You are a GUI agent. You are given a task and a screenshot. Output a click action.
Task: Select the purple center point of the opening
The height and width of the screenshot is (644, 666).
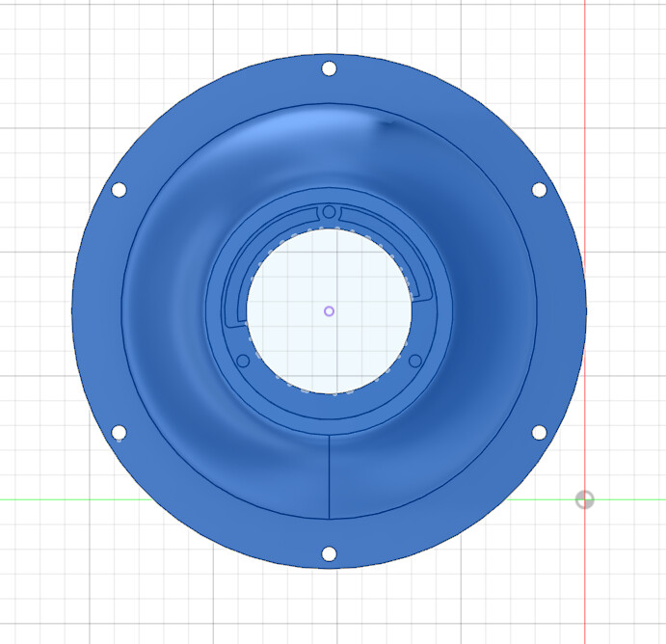point(329,310)
